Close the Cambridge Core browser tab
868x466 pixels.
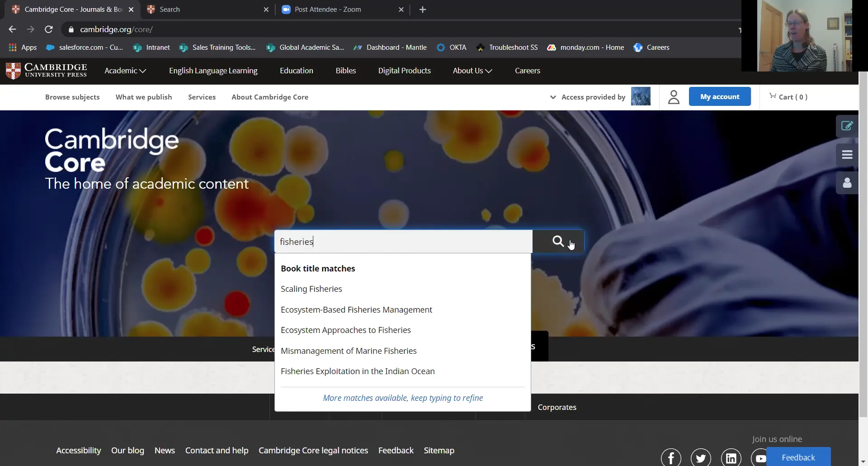pyautogui.click(x=131, y=10)
